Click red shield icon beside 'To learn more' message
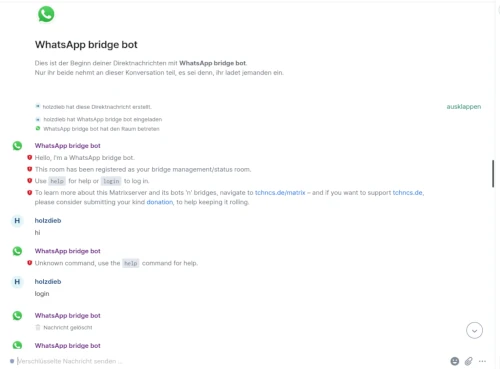Image resolution: width=500 pixels, height=369 pixels. 30,192
